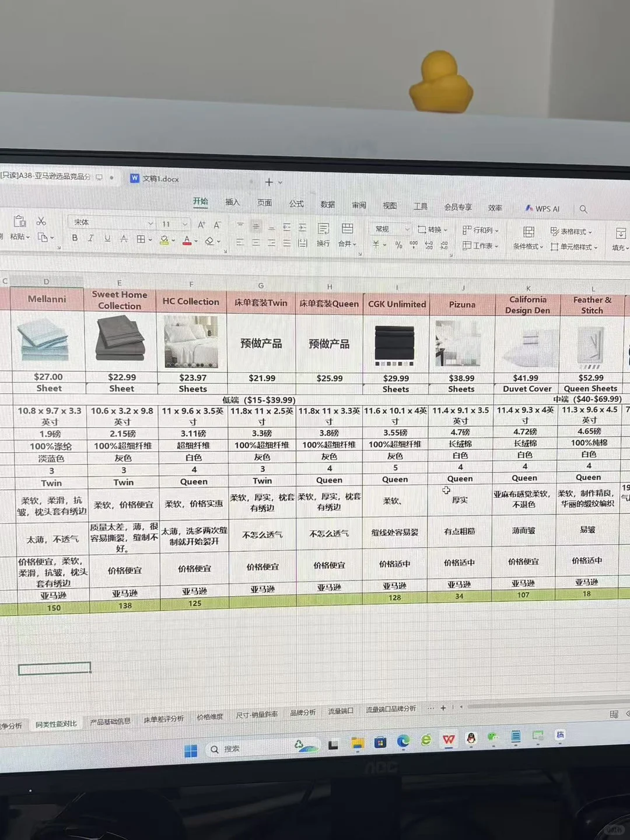Switch to the 审阅 ribbon tab
The height and width of the screenshot is (840, 630).
[359, 205]
